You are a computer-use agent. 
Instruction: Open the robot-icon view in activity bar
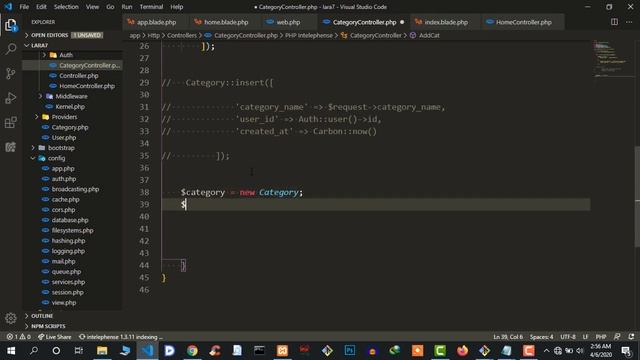click(x=11, y=147)
